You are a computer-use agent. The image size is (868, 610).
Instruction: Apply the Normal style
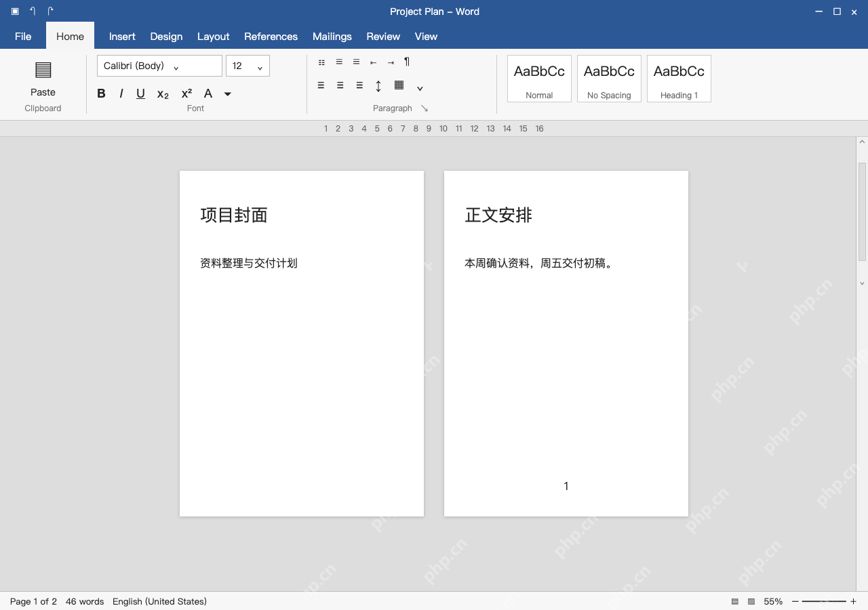[x=539, y=79]
